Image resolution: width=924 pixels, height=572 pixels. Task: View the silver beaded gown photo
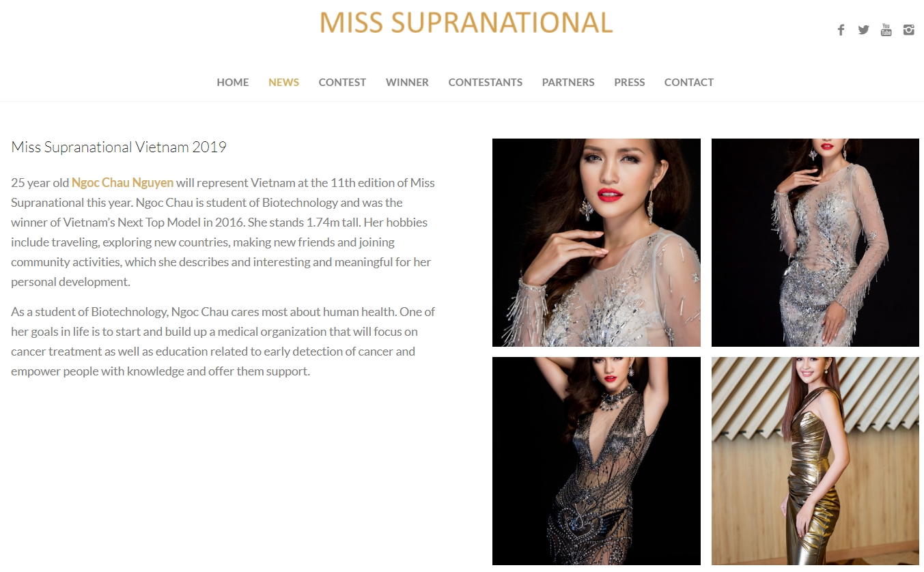click(815, 242)
